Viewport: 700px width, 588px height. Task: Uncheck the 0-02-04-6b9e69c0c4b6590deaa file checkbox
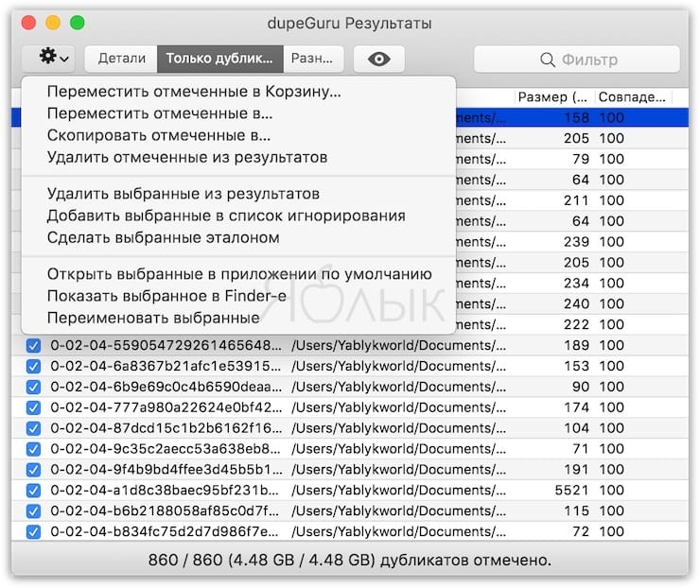click(x=33, y=387)
